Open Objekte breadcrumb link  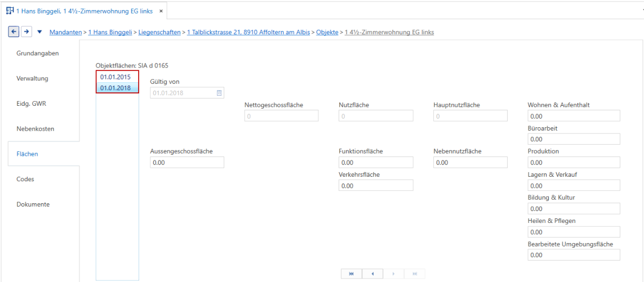[327, 32]
